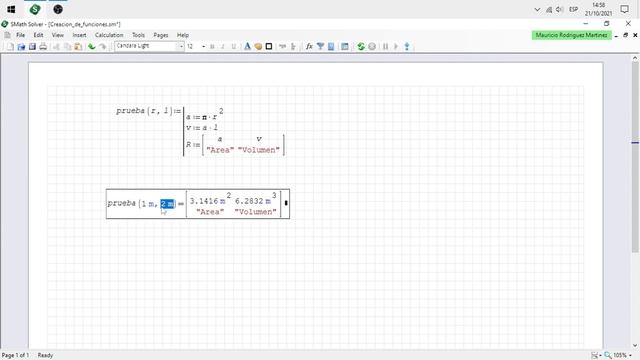Screen dimensions: 640x360
Task: Show hidden system tray icons
Action: point(537,9)
